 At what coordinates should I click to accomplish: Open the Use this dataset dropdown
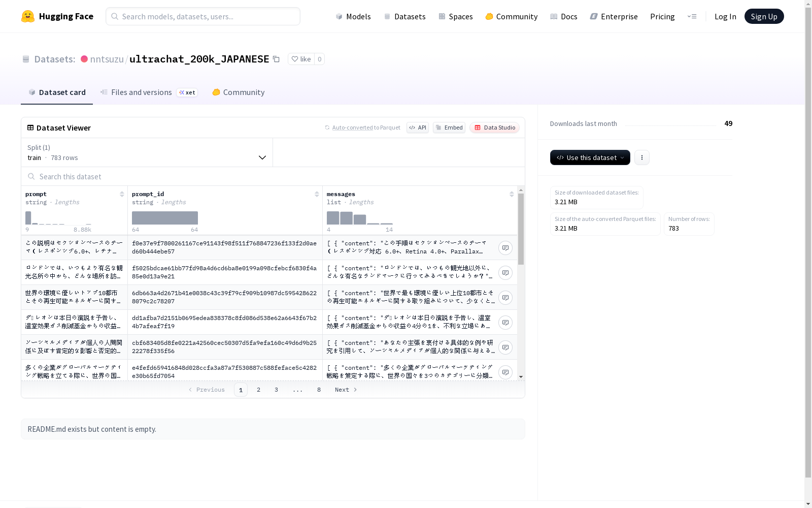tap(590, 157)
